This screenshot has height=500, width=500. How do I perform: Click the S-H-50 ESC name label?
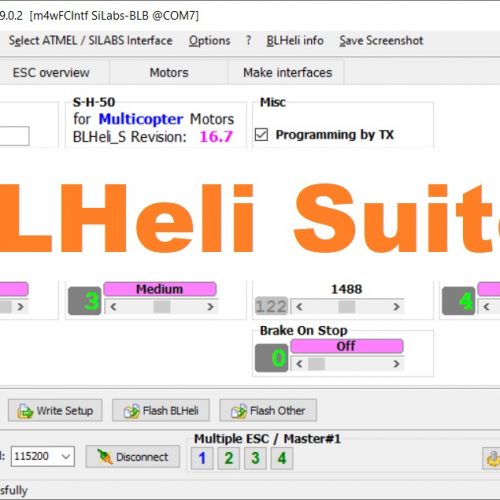(x=94, y=102)
